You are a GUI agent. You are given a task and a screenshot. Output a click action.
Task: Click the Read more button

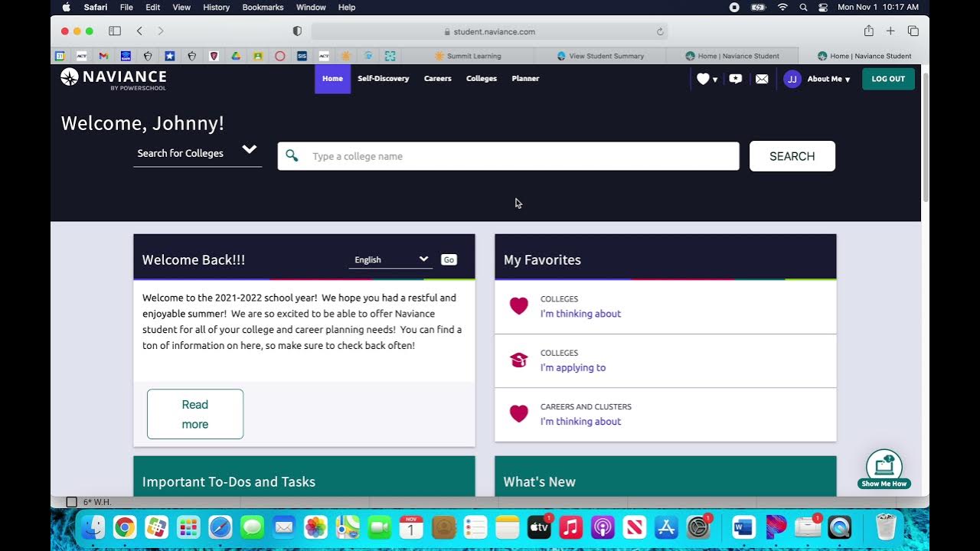tap(195, 414)
